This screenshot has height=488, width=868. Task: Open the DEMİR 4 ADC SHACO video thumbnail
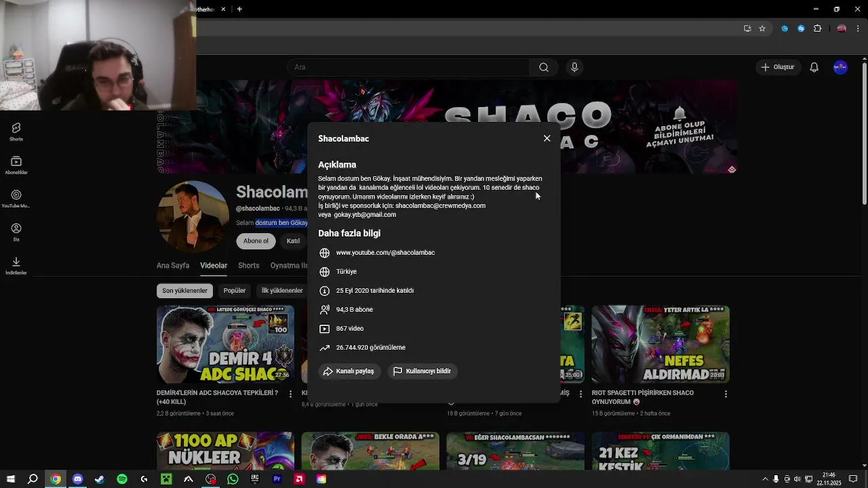pos(225,344)
